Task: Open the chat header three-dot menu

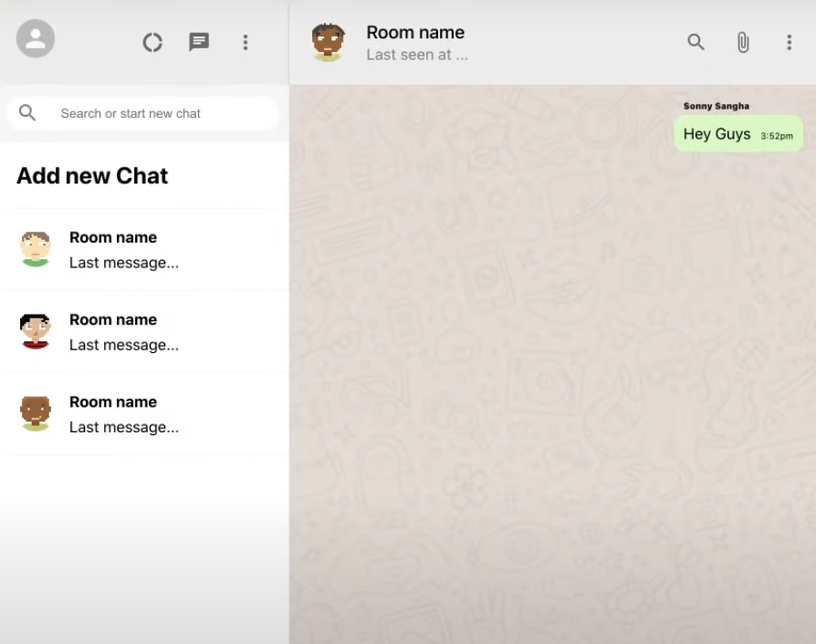Action: (789, 42)
